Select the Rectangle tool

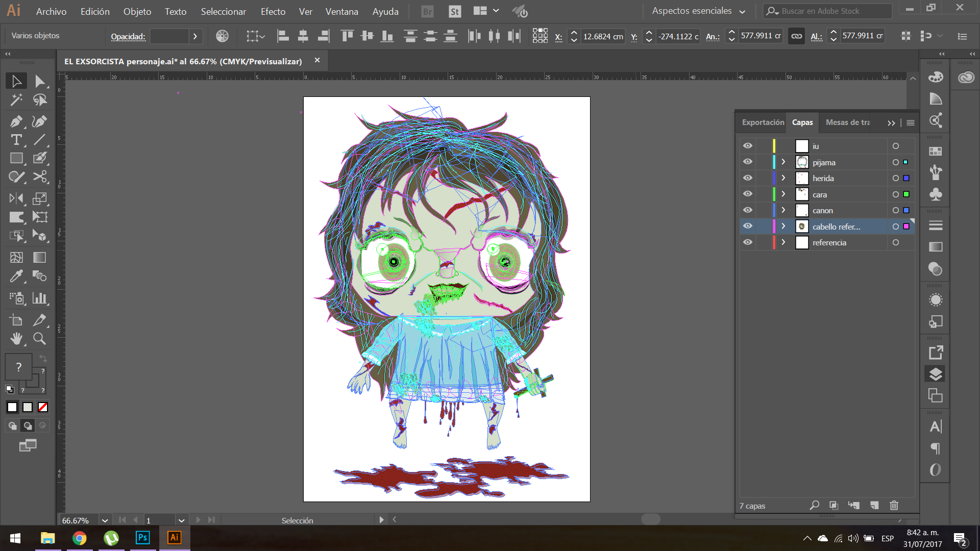point(16,159)
